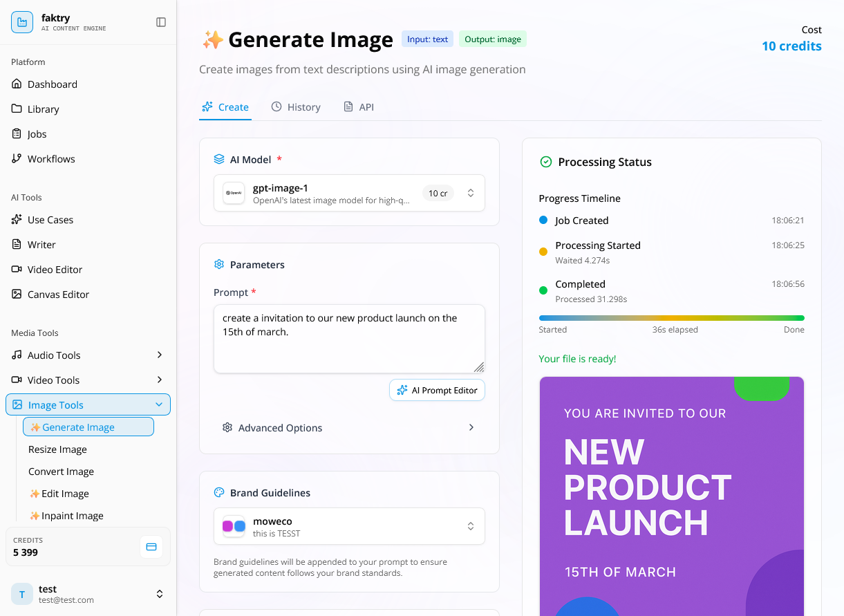Screen dimensions: 844x616
Task: Click the OpenAI model logo
Action: [x=234, y=193]
